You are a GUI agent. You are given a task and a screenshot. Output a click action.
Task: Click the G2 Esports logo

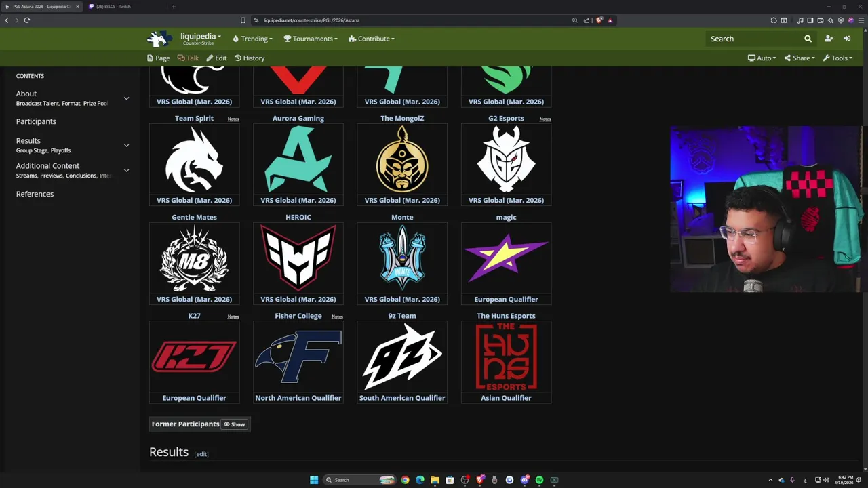click(506, 160)
